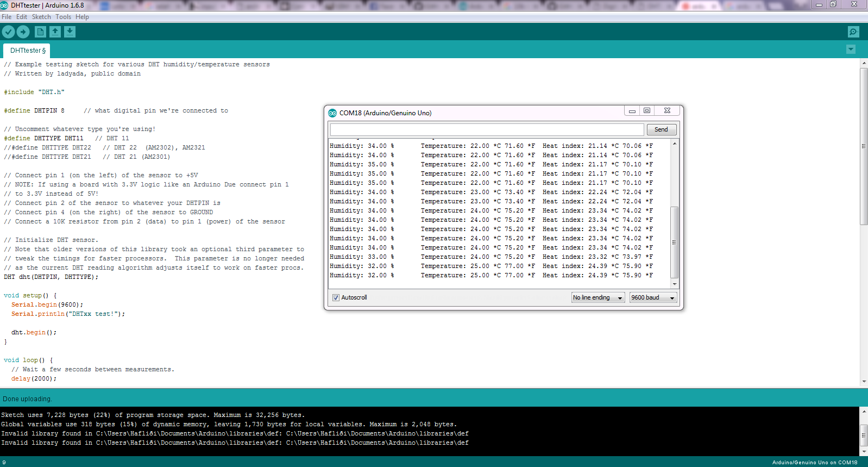Maximize the COM18 serial monitor window
The height and width of the screenshot is (467, 868).
pyautogui.click(x=647, y=111)
